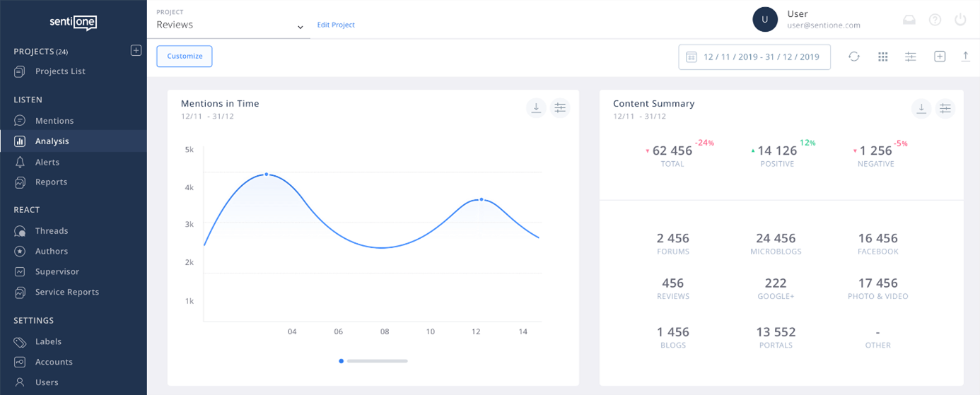The width and height of the screenshot is (980, 395).
Task: Click the add project plus icon
Action: pos(136,50)
